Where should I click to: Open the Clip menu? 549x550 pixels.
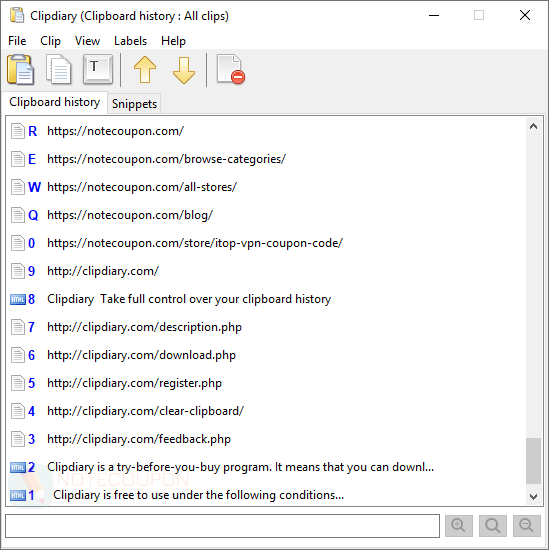point(50,41)
